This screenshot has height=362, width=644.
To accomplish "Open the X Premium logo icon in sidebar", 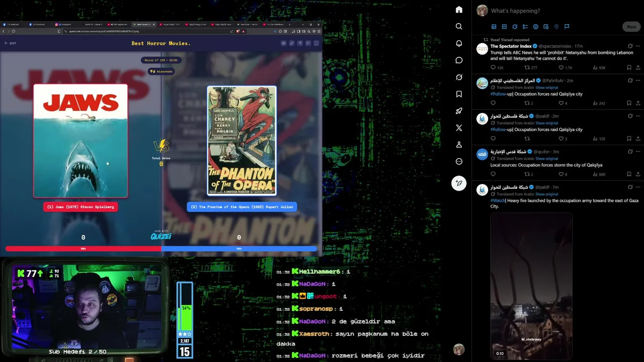I will [x=459, y=128].
